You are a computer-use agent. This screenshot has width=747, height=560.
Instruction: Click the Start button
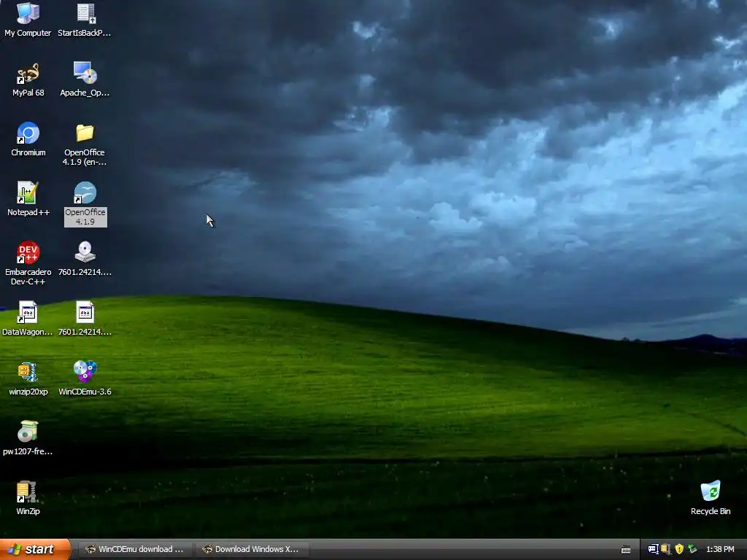[35, 549]
